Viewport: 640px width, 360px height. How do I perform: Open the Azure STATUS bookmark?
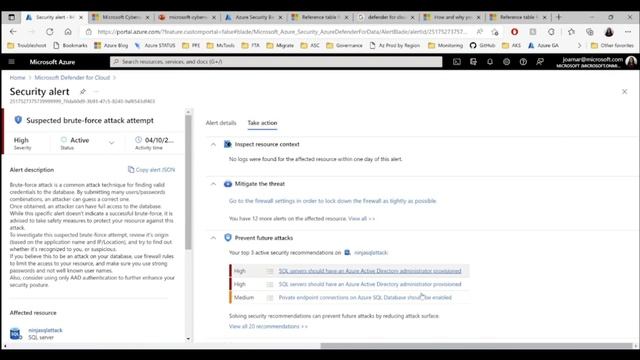[x=155, y=45]
